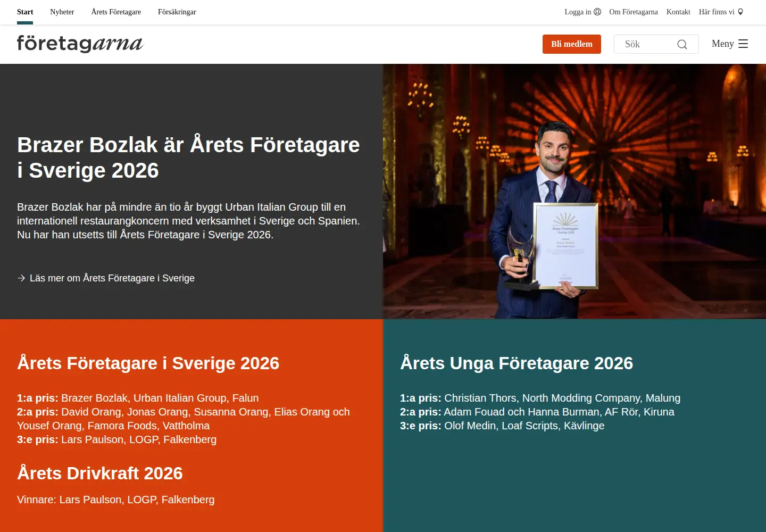Screen dimensions: 766x532
Task: Open the Kontakt link
Action: (x=678, y=12)
